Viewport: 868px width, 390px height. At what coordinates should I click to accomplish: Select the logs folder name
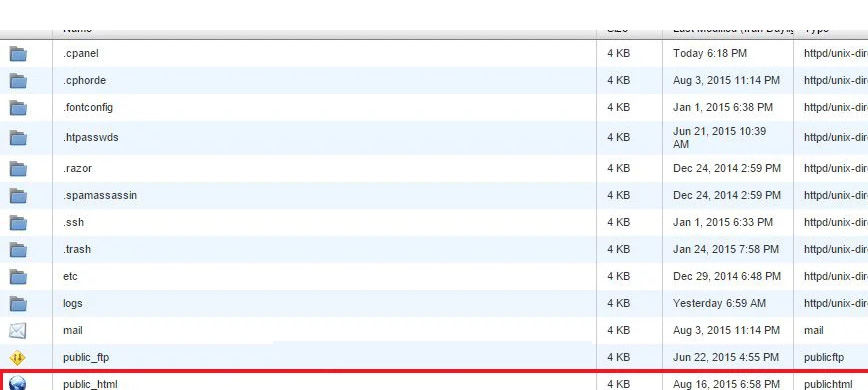(x=73, y=303)
